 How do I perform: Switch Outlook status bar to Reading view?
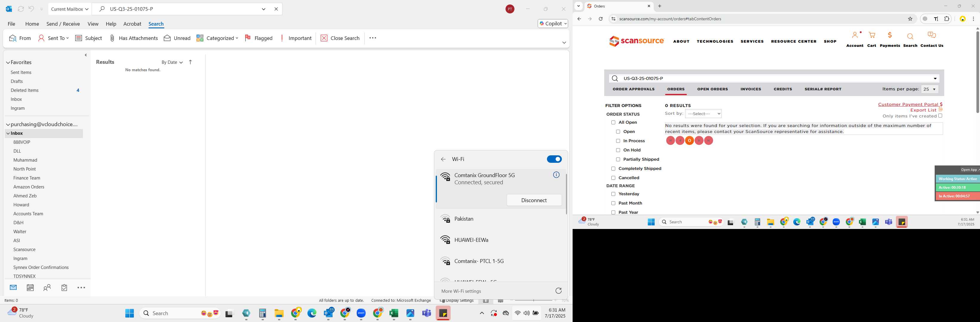point(501,300)
